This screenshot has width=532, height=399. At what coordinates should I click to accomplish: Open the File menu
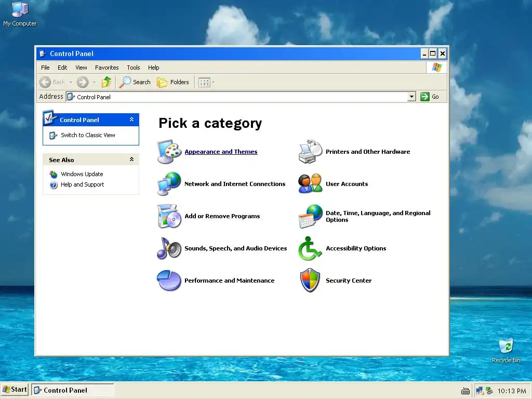(45, 68)
